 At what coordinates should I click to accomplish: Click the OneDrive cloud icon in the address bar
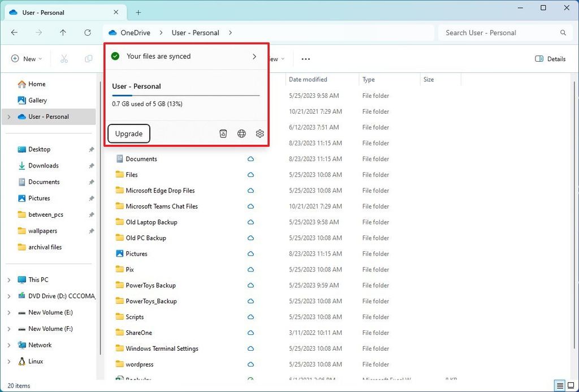coord(113,32)
